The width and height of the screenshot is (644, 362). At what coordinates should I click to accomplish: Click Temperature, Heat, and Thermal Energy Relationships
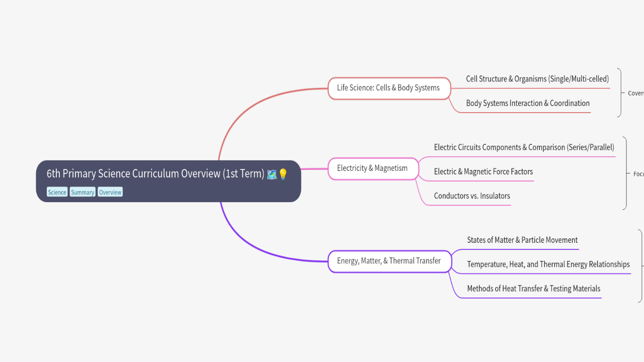click(548, 264)
